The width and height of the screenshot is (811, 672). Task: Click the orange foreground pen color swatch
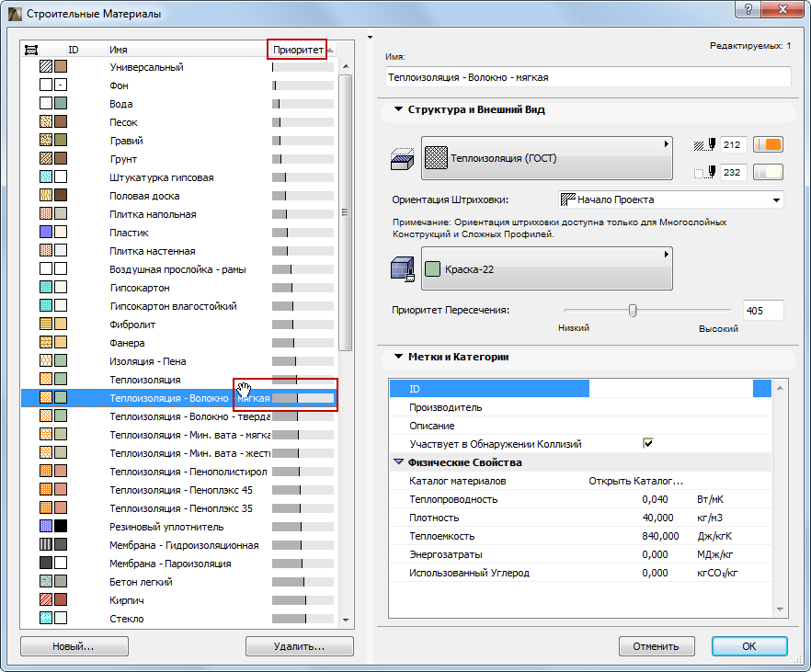pyautogui.click(x=768, y=144)
